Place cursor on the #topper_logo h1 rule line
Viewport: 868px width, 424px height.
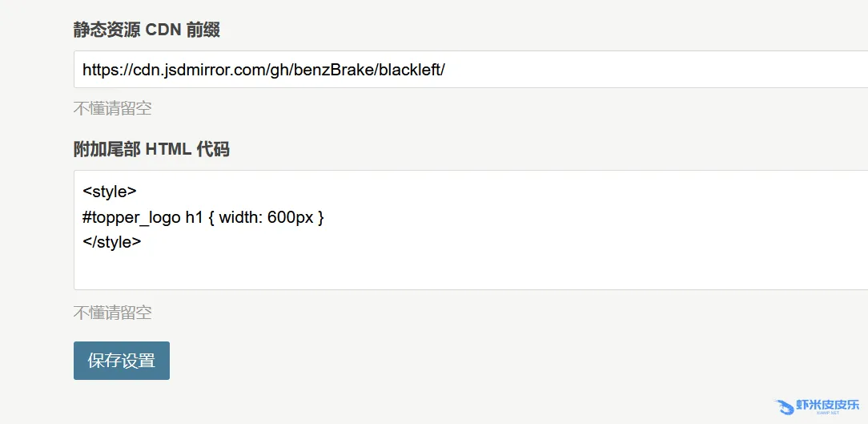tap(203, 217)
